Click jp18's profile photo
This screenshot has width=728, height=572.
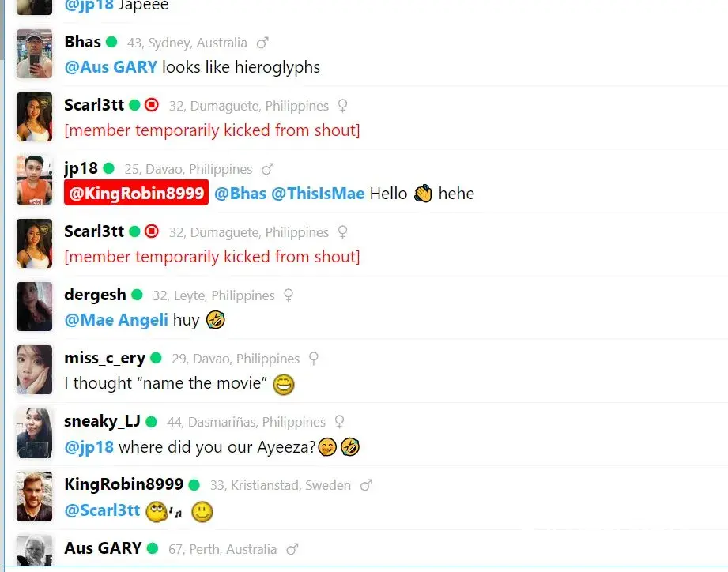pyautogui.click(x=34, y=180)
